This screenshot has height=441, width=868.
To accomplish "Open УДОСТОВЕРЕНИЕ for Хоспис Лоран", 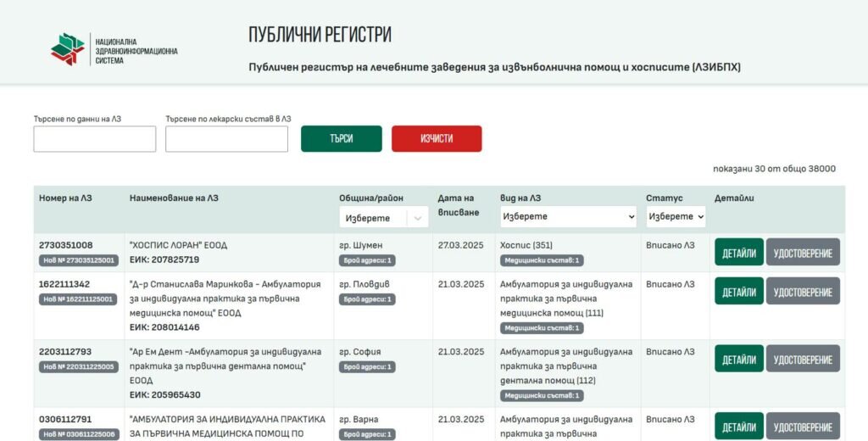I will point(803,252).
